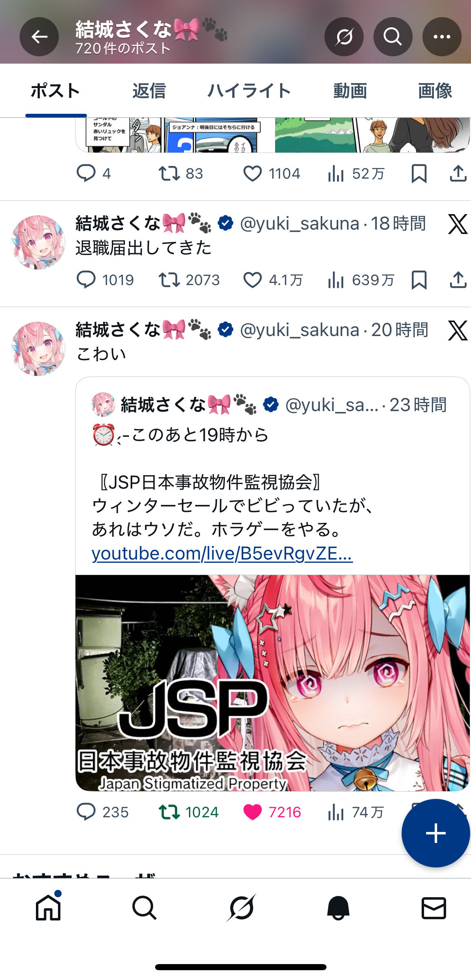Select the 動画 tab
The image size is (471, 980).
[350, 91]
